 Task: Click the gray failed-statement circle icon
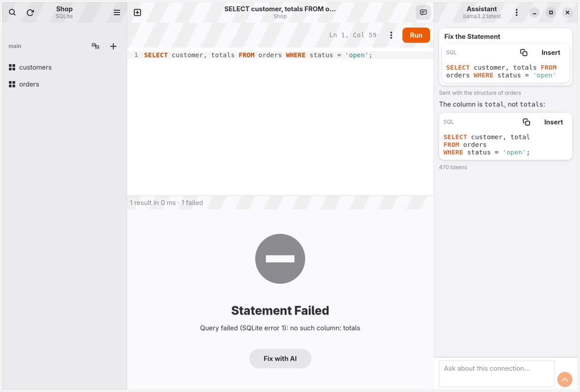[280, 259]
